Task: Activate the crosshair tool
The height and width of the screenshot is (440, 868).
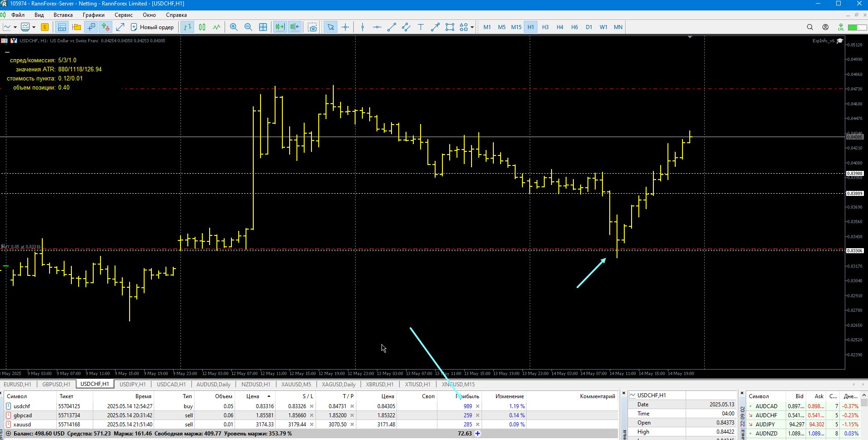Action: click(345, 27)
